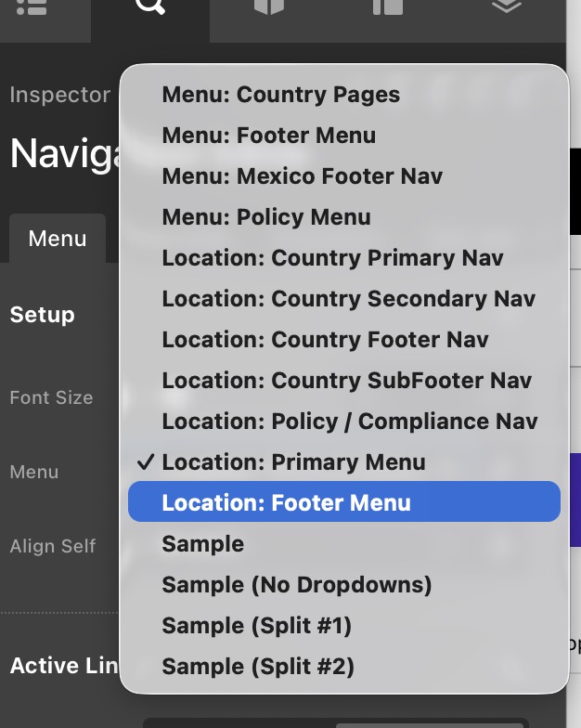Select Sample (No Dropdowns) option
Screen dimensions: 581x728
343,585
